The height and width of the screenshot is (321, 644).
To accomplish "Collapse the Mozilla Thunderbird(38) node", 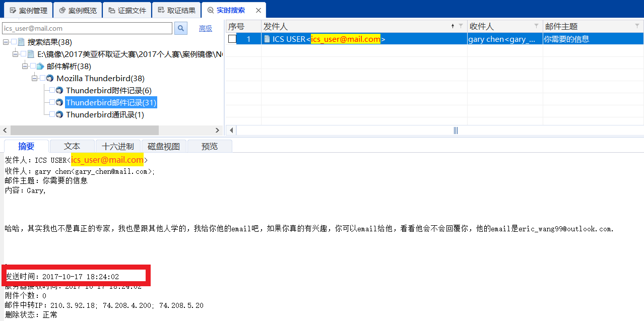I will tap(34, 78).
